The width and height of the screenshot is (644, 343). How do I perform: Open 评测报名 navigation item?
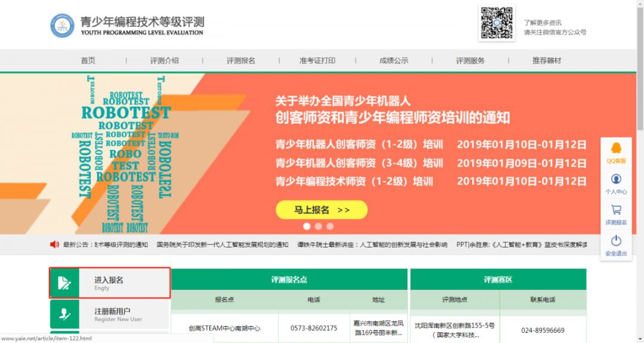pyautogui.click(x=241, y=60)
